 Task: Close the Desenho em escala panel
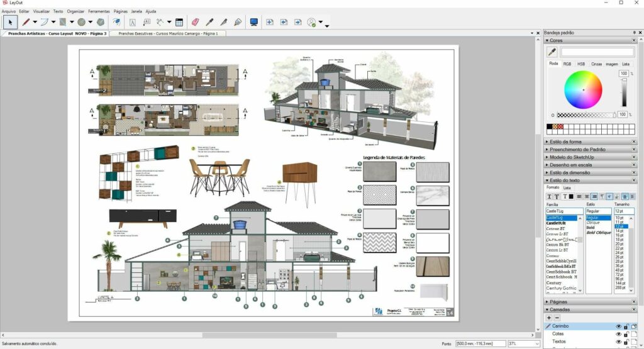click(x=634, y=165)
